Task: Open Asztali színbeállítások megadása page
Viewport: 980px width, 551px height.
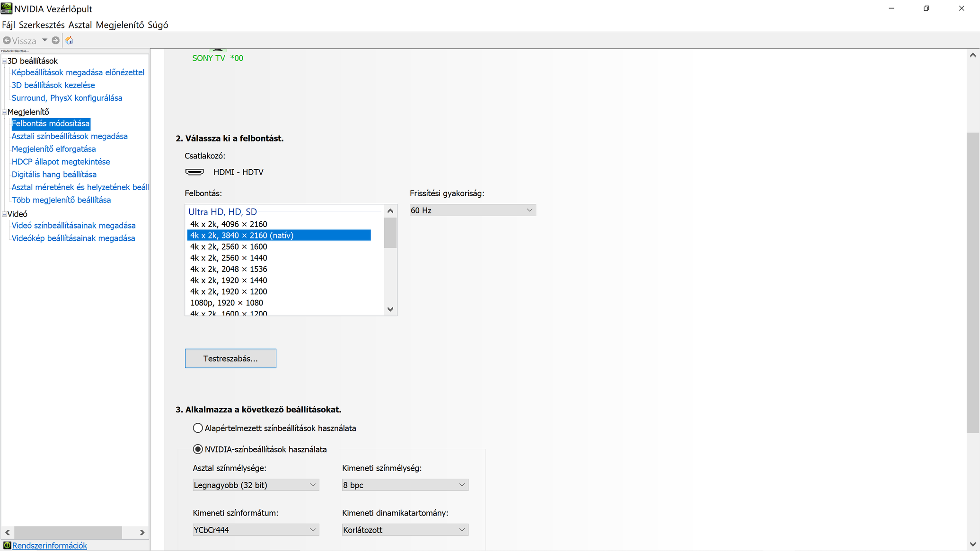Action: tap(70, 136)
